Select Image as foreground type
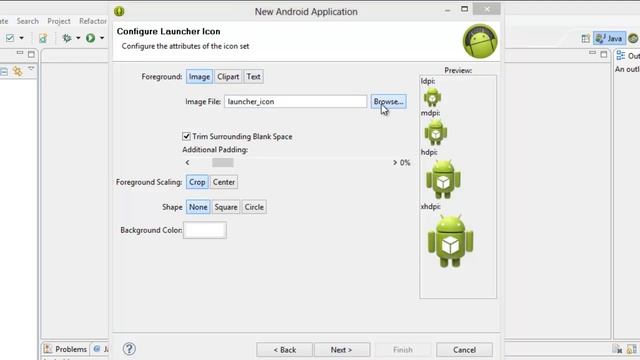 click(x=199, y=77)
